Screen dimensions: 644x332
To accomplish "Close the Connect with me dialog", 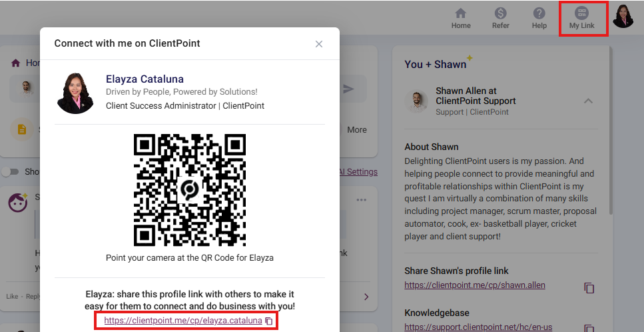I will (319, 44).
